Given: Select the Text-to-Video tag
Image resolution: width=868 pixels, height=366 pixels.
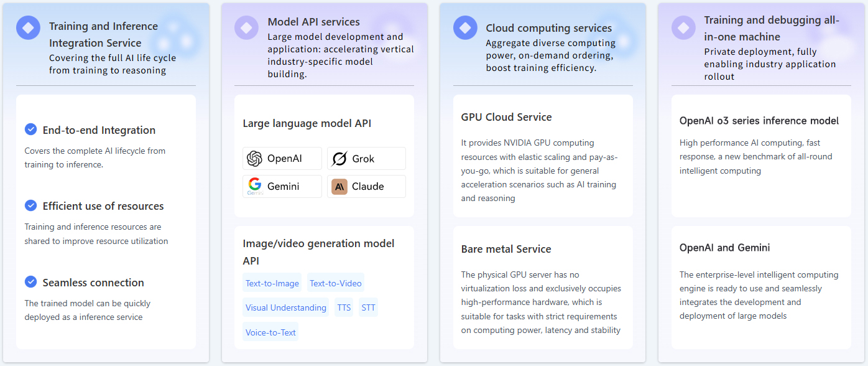Looking at the screenshot, I should (335, 283).
